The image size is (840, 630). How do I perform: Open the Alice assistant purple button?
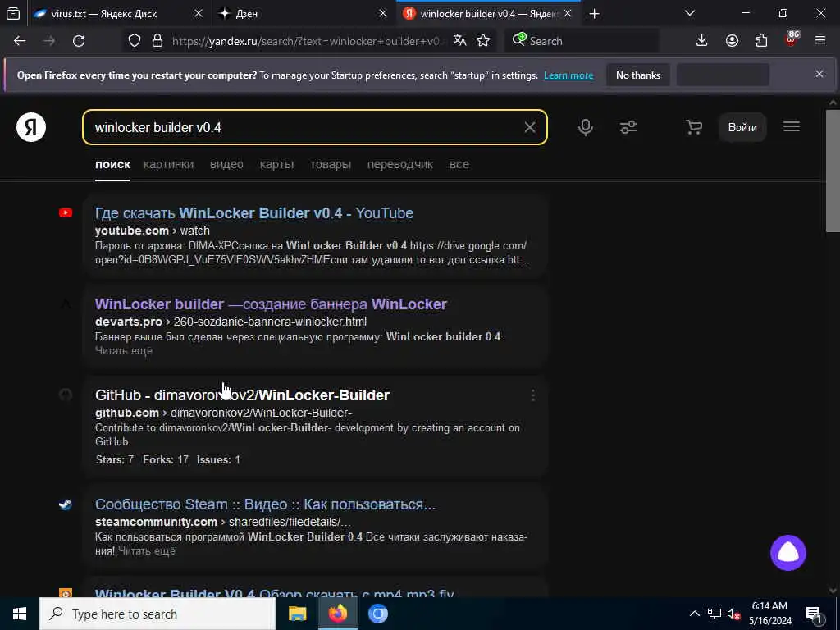tap(788, 553)
